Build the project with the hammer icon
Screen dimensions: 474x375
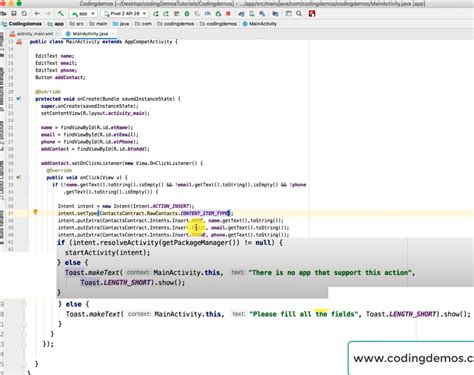[61, 14]
